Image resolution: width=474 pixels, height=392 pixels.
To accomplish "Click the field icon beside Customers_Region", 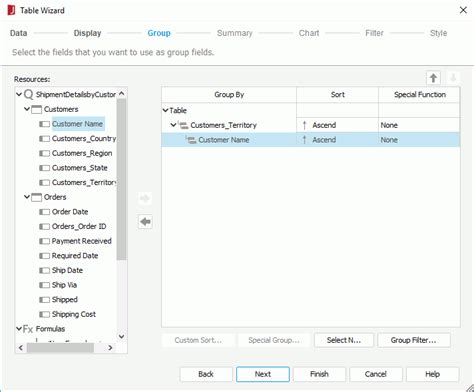I will [x=44, y=153].
